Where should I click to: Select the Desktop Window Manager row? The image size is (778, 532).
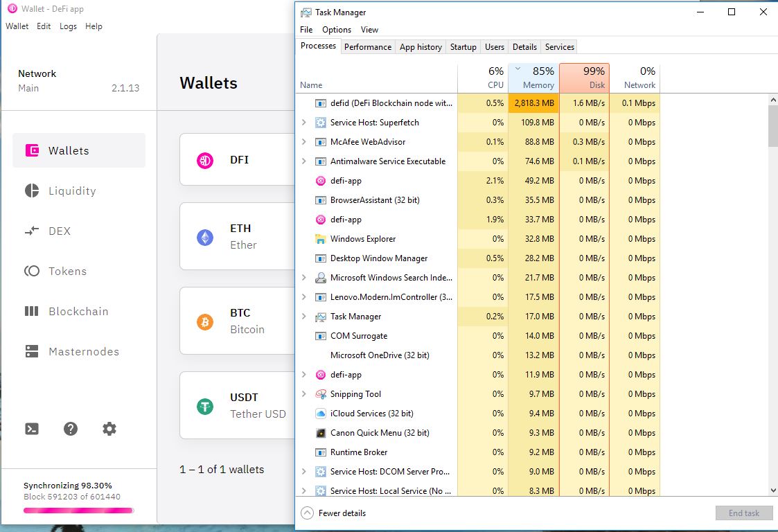(478, 258)
